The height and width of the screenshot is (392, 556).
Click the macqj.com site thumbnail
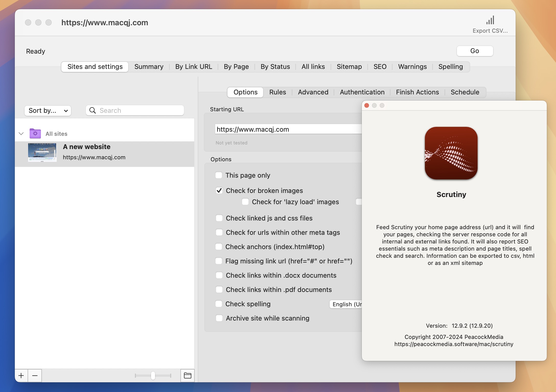click(42, 152)
